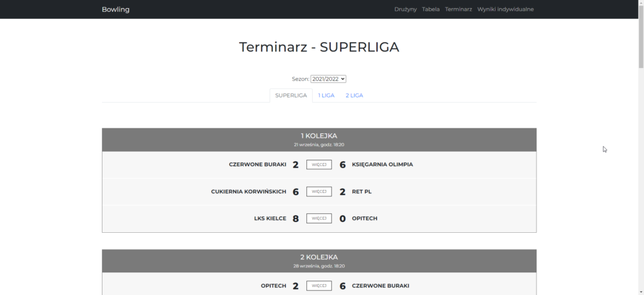Click OPITECH in the 2 kolejka match
Image resolution: width=644 pixels, height=295 pixels.
coord(274,286)
